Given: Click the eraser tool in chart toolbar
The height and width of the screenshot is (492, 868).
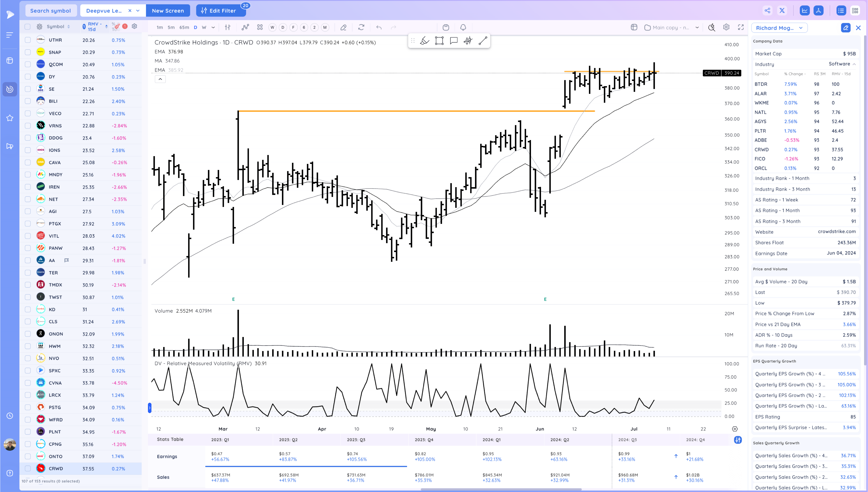Looking at the screenshot, I should [x=343, y=27].
